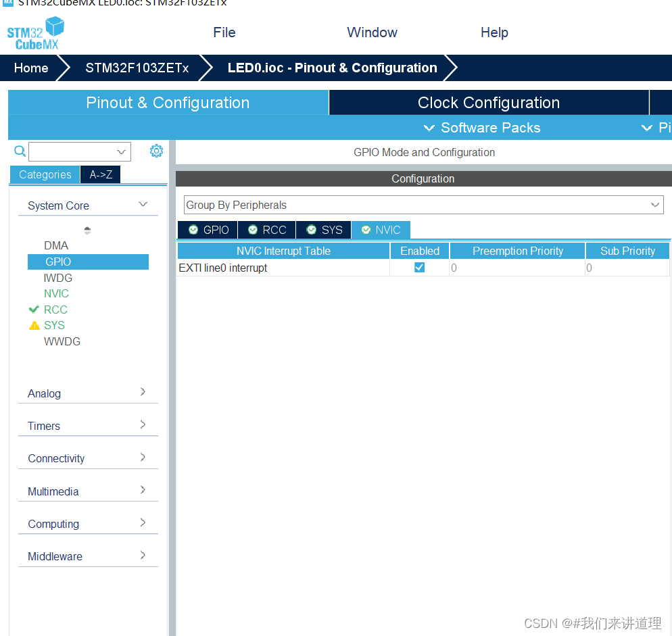Click the check icon on the NVIC tab
This screenshot has width=672, height=636.
coord(366,230)
